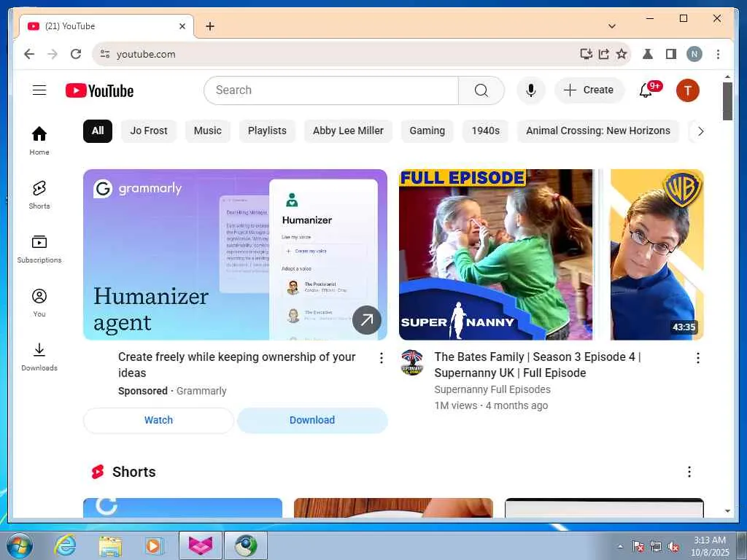
Task: Open Windows Explorer from the taskbar
Action: (110, 545)
